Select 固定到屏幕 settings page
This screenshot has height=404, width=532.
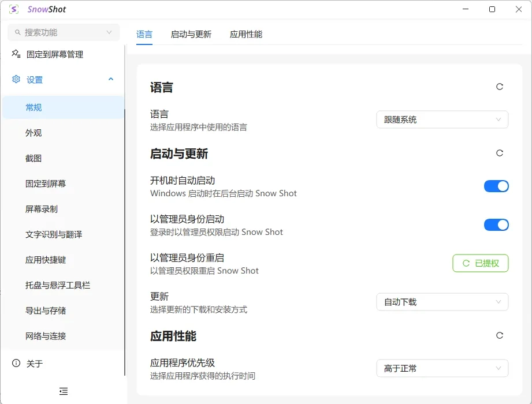(63, 184)
